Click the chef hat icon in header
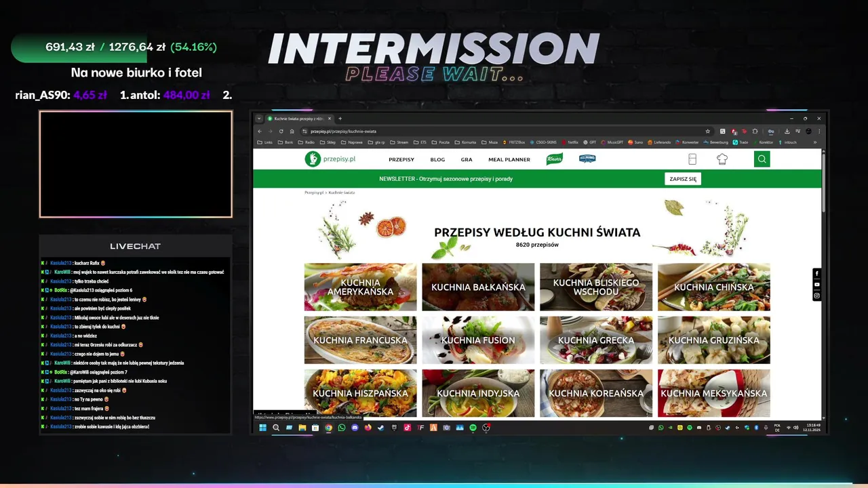Viewport: 868px width, 488px height. [722, 159]
